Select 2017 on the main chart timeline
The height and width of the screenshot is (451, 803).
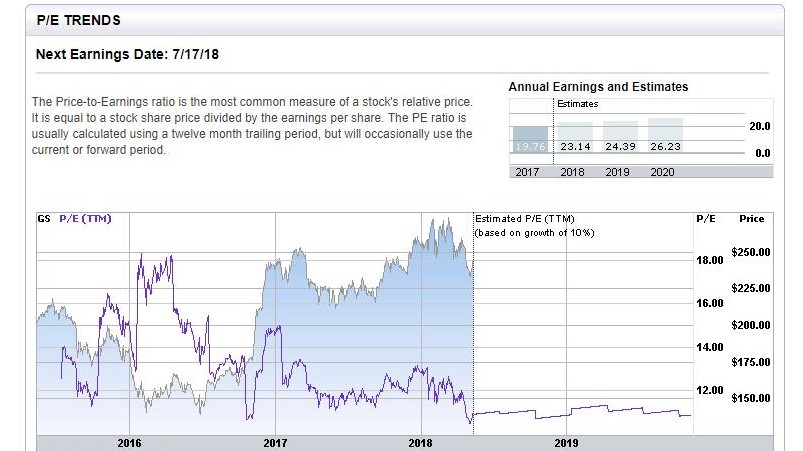[x=275, y=442]
